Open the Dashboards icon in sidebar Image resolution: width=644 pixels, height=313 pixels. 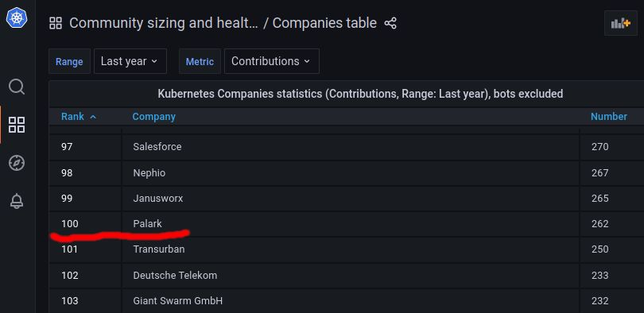(17, 125)
